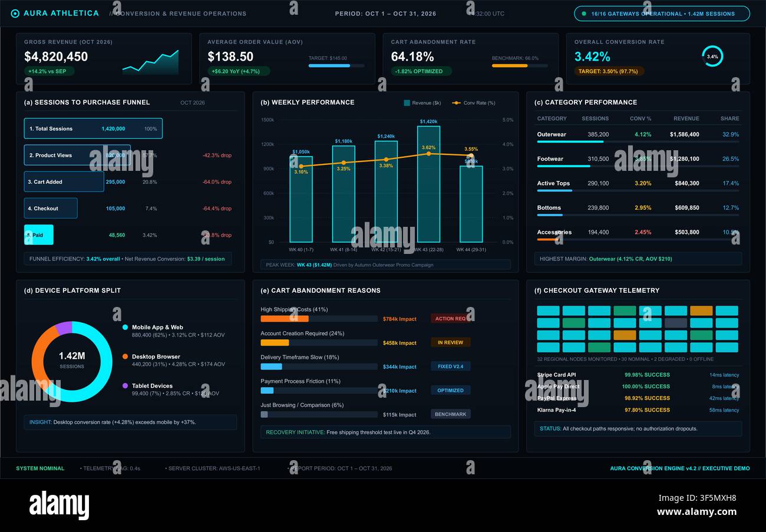
Task: Click the gateways operational status pill
Action: [662, 14]
